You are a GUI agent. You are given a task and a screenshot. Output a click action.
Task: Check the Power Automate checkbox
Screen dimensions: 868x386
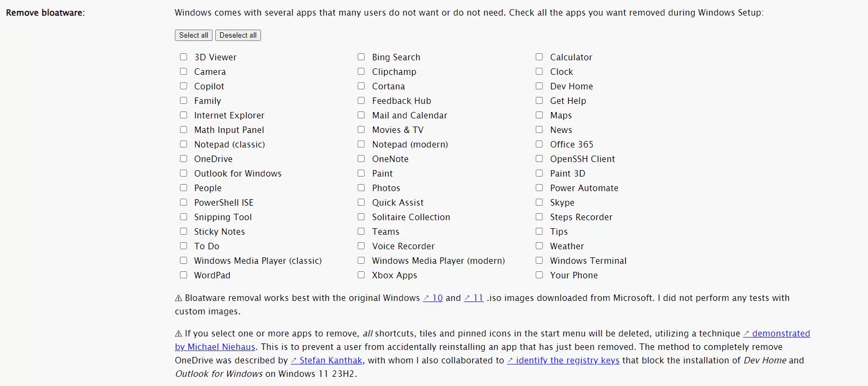tap(539, 187)
